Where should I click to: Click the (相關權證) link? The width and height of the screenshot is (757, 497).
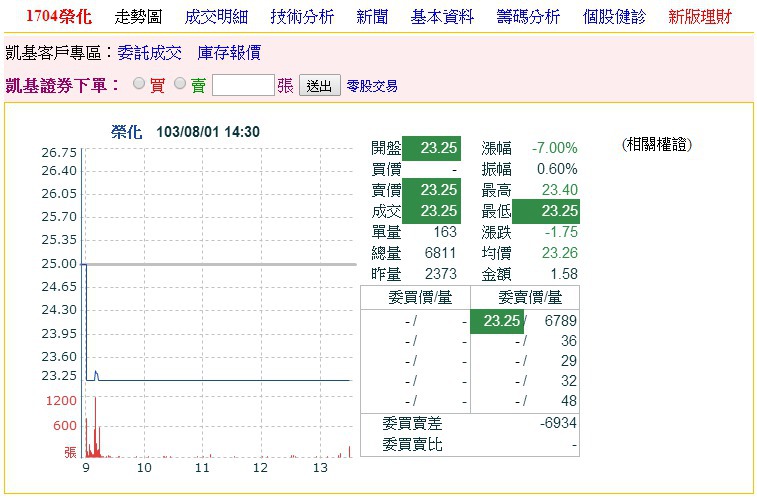(x=657, y=144)
